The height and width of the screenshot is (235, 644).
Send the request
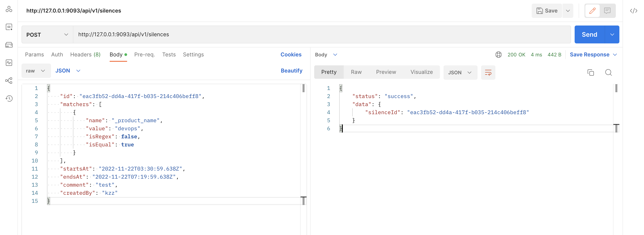(589, 34)
